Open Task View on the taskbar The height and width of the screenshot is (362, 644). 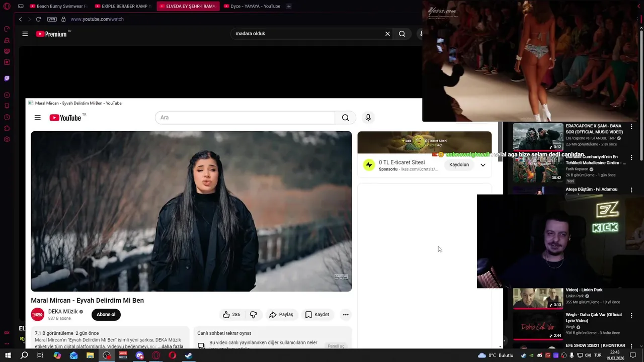click(40, 355)
